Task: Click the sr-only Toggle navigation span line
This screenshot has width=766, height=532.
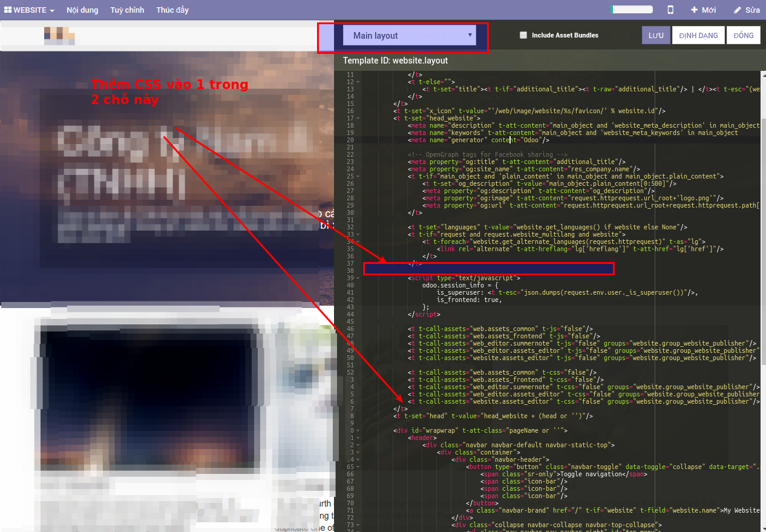Action: 564,474
